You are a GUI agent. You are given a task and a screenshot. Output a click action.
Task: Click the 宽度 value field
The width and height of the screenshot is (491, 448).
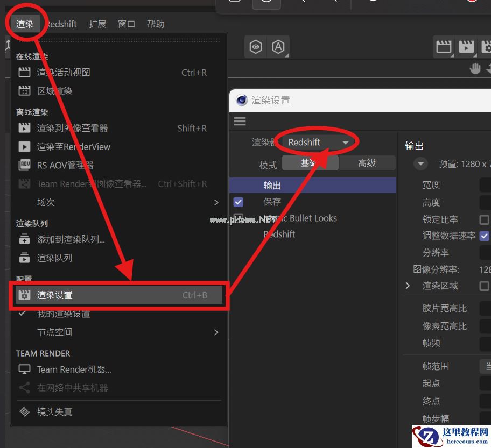click(485, 185)
